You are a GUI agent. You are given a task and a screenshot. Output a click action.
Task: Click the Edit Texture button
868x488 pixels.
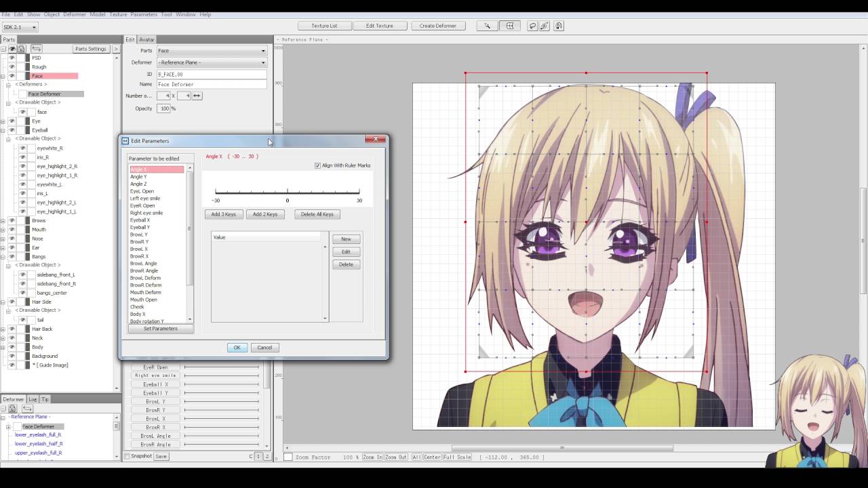point(380,26)
